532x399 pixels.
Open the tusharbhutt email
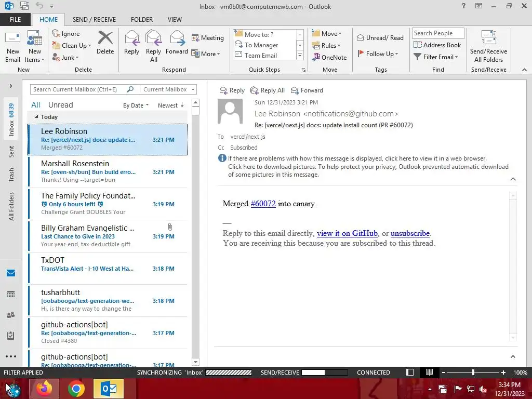108,301
